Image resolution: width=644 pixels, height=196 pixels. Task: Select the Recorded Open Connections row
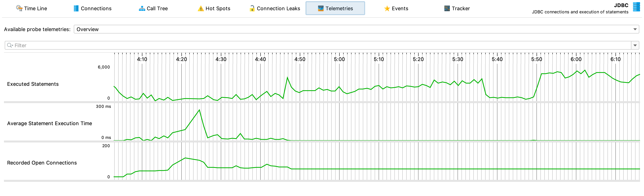tap(42, 163)
